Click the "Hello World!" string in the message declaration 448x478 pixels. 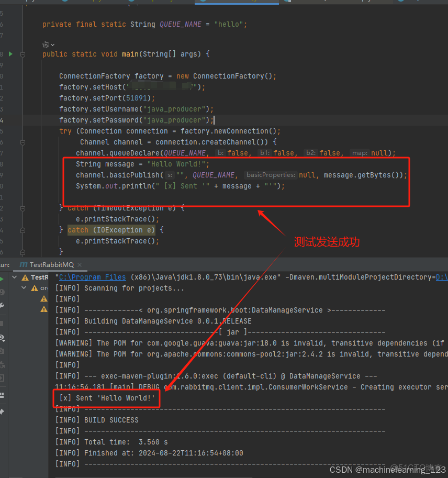[176, 164]
